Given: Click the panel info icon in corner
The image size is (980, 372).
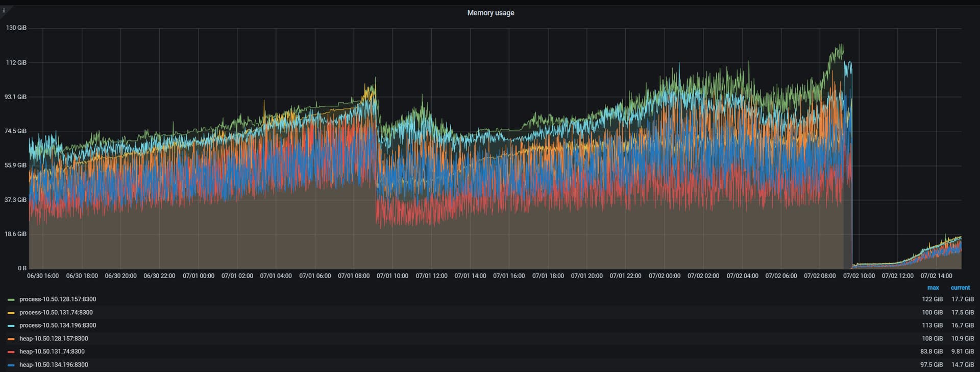Looking at the screenshot, I should [x=4, y=10].
